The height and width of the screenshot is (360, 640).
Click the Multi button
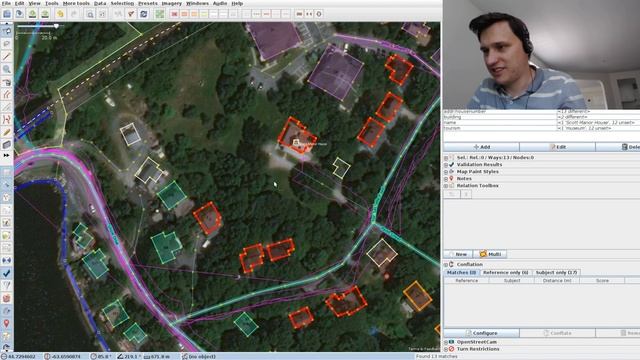[x=491, y=254]
